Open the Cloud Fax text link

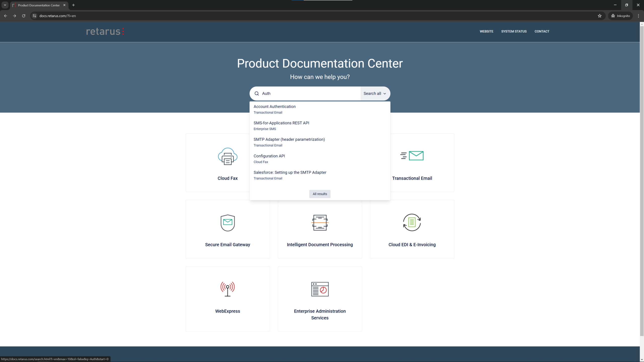pos(228,178)
